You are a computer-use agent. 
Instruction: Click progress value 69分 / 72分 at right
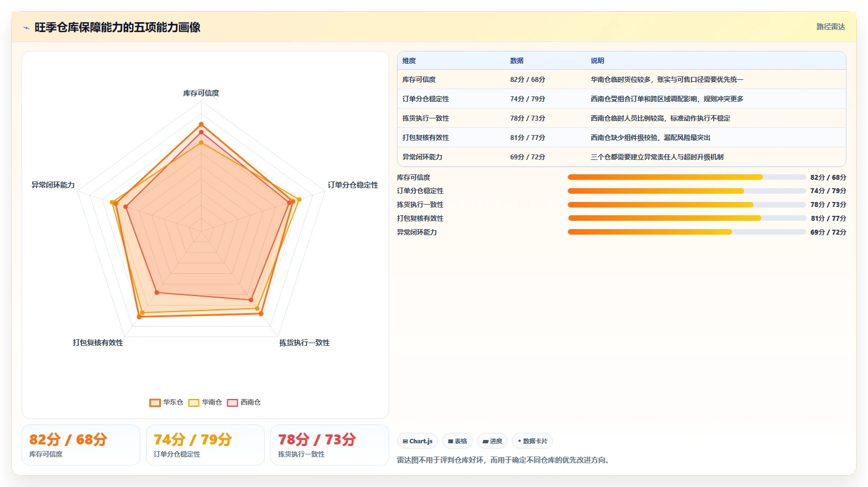828,232
